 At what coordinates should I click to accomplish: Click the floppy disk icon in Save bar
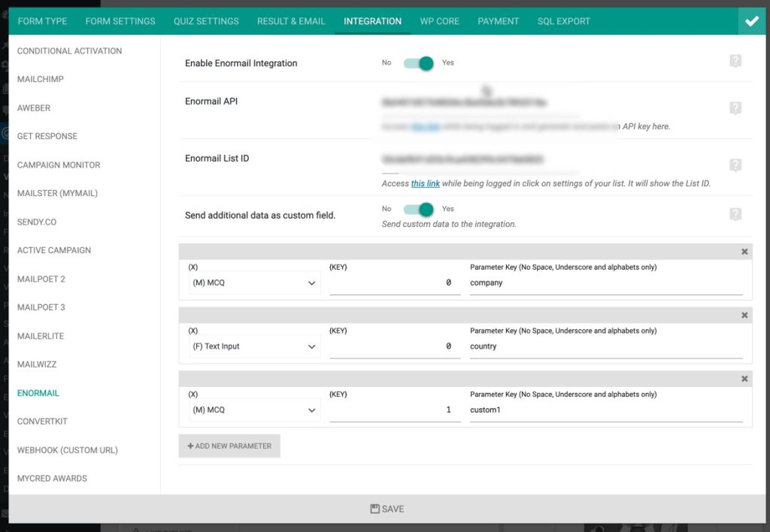click(374, 508)
